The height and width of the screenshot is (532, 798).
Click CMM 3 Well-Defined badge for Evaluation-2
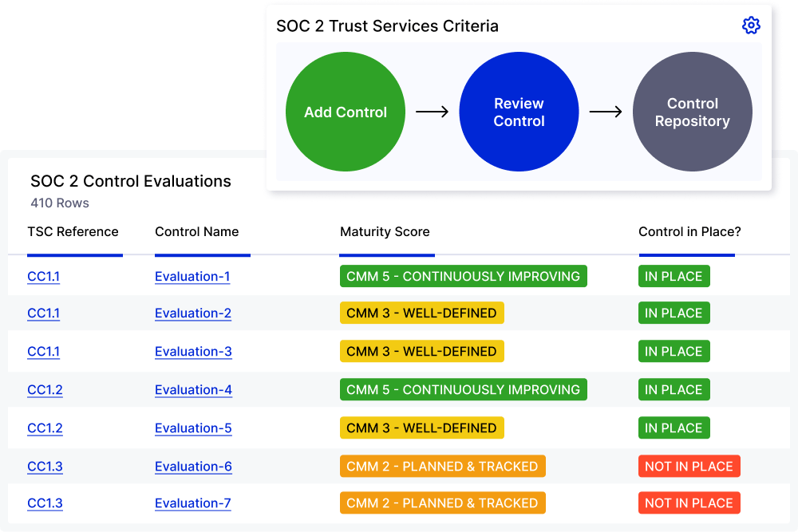click(x=422, y=313)
